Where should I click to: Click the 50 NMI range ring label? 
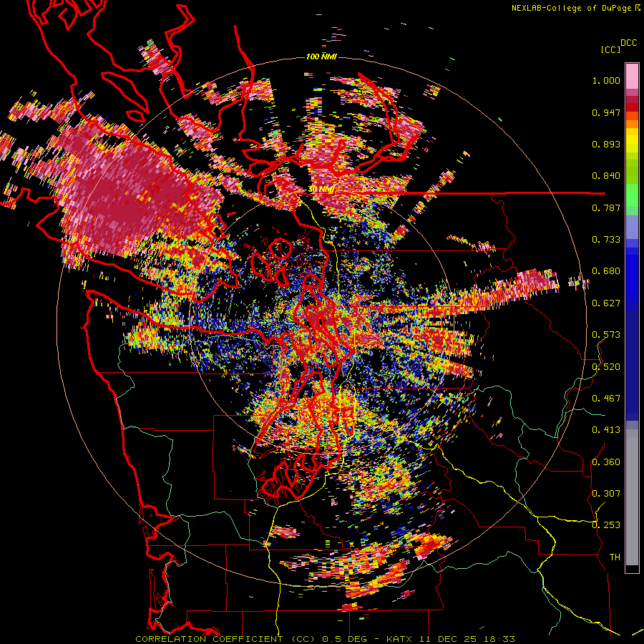tap(321, 190)
